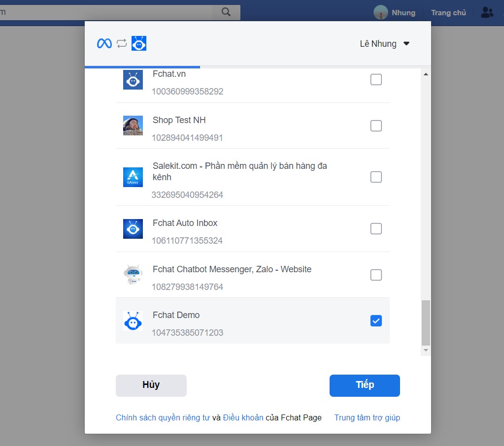Open the friends icon in top bar
The width and height of the screenshot is (504, 446).
point(487,13)
